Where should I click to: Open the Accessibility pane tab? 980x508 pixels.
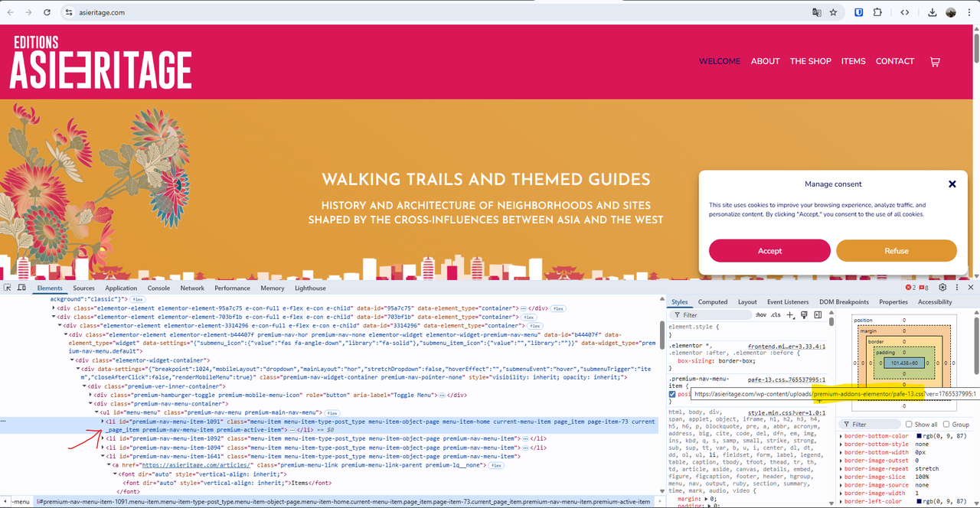pyautogui.click(x=935, y=302)
